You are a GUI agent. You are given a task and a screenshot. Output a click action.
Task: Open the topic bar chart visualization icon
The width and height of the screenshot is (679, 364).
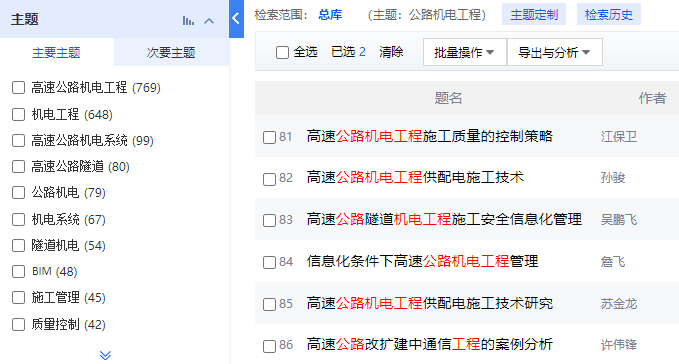[x=188, y=20]
